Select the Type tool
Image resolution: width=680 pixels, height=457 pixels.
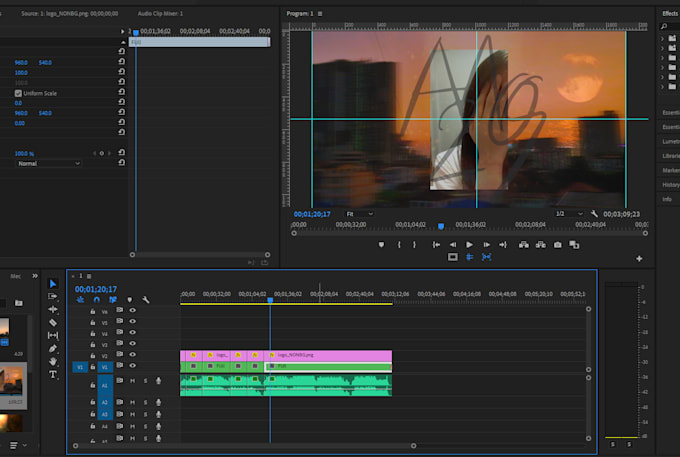[53, 374]
